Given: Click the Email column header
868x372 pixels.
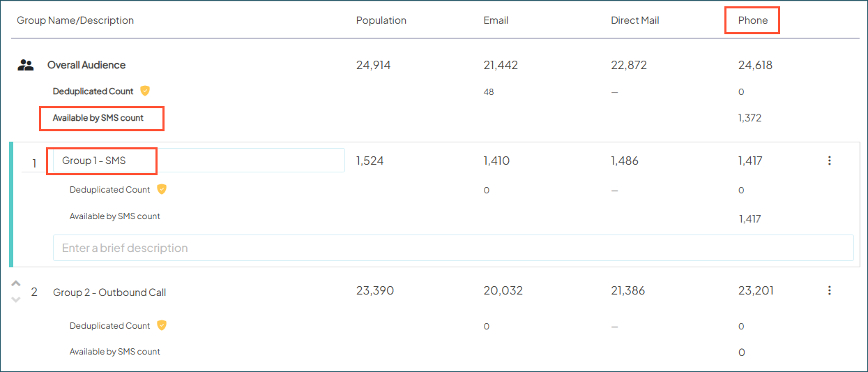Looking at the screenshot, I should point(496,20).
